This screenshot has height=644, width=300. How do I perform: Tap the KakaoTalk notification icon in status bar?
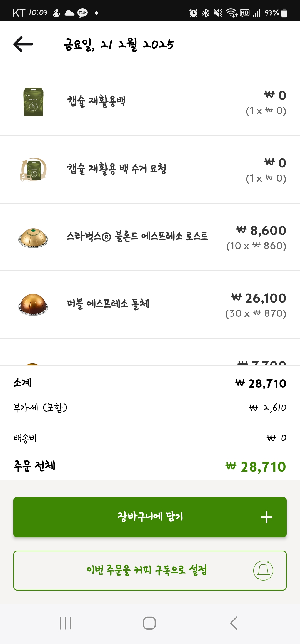tap(82, 13)
